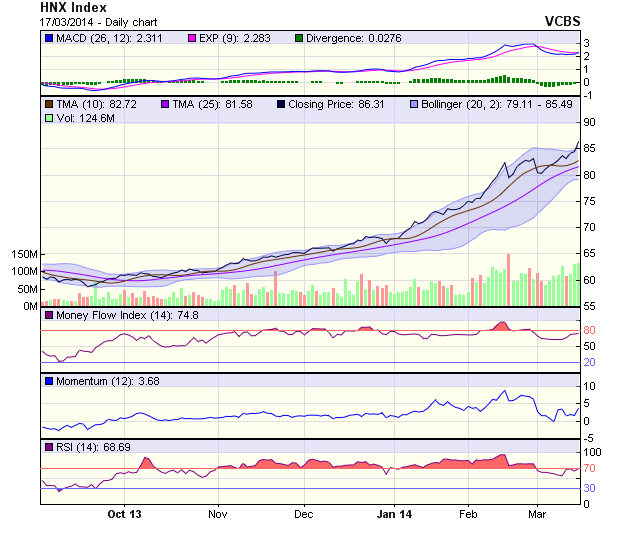
Task: Select the brown TMA (10) legend marker
Action: pyautogui.click(x=49, y=103)
